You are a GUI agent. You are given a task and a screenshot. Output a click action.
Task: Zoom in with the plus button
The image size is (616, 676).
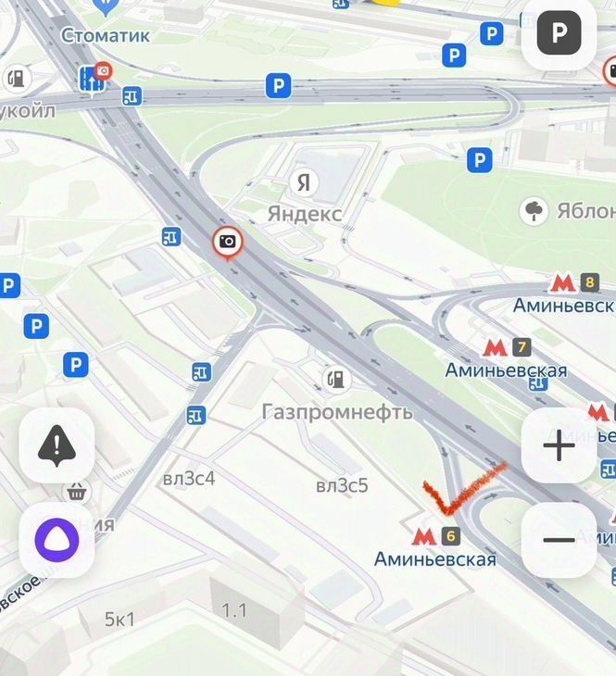point(559,445)
